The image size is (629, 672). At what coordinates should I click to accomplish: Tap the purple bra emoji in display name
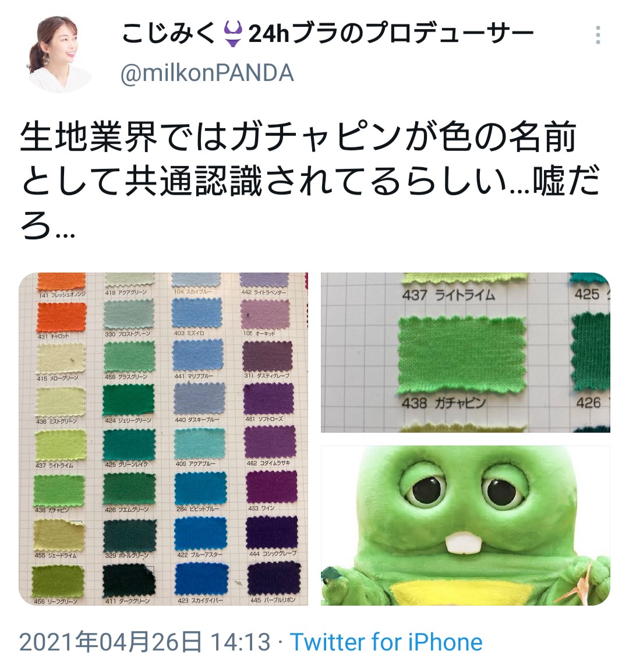click(x=233, y=34)
